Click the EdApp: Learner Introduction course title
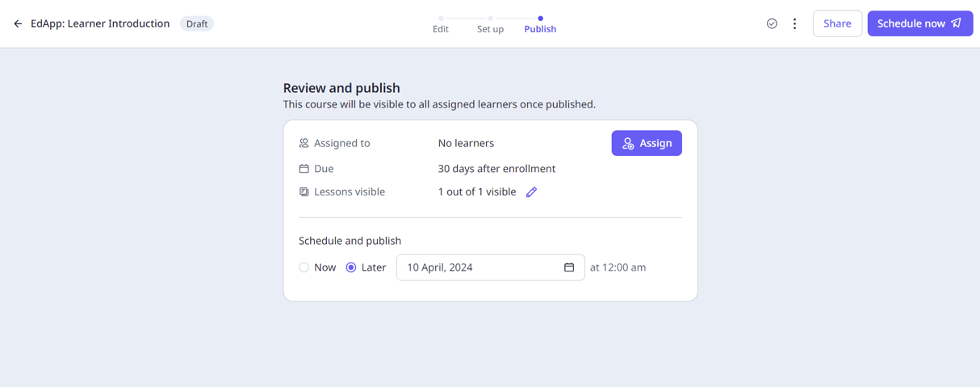 [x=100, y=24]
